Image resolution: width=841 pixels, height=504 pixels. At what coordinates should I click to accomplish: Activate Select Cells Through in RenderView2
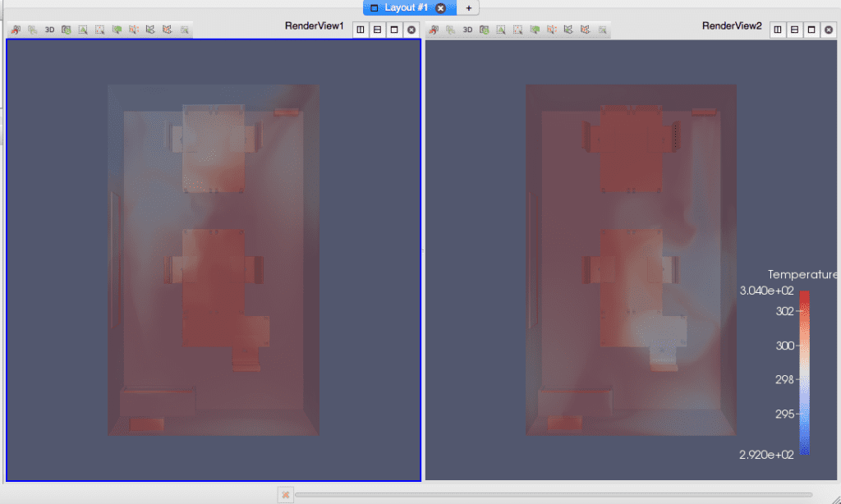[x=535, y=30]
